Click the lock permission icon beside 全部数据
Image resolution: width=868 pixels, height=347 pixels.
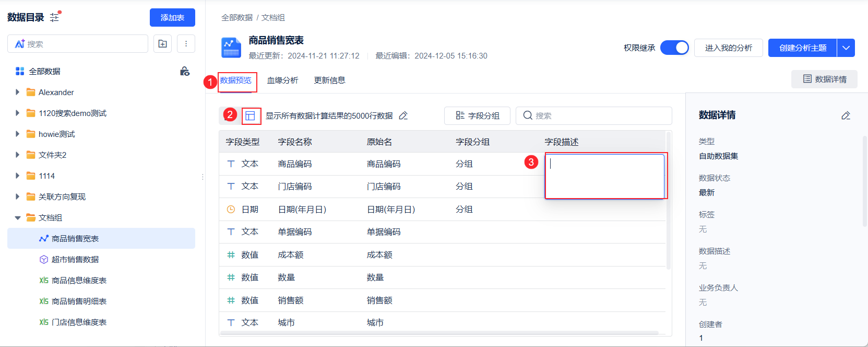click(x=185, y=71)
